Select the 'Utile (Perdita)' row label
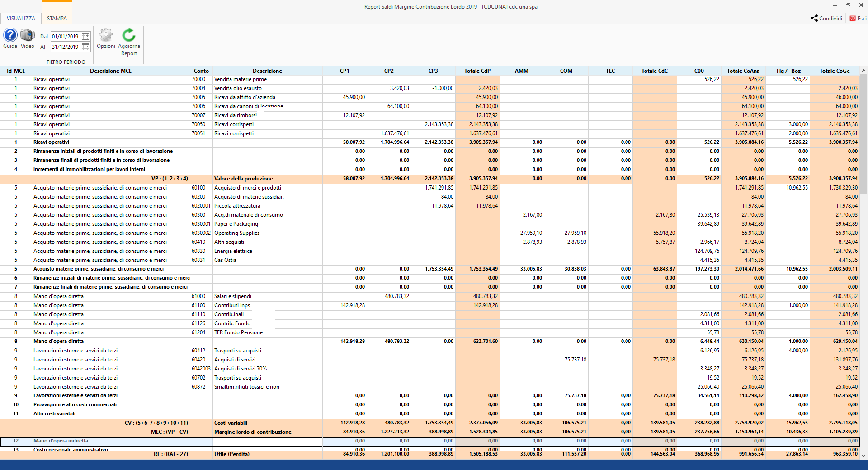 pos(232,454)
